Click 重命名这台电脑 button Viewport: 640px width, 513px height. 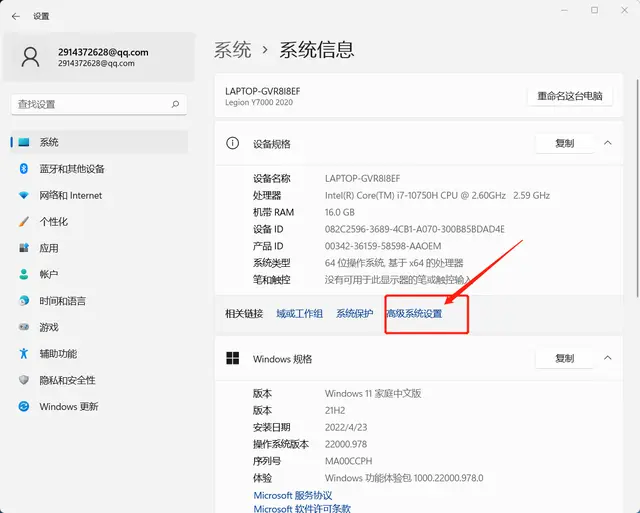coord(570,96)
